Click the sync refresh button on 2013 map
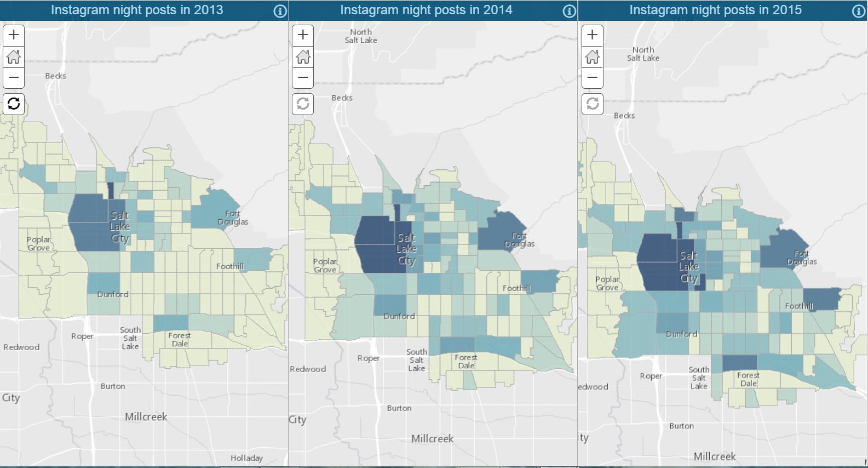The height and width of the screenshot is (468, 868). click(x=14, y=104)
